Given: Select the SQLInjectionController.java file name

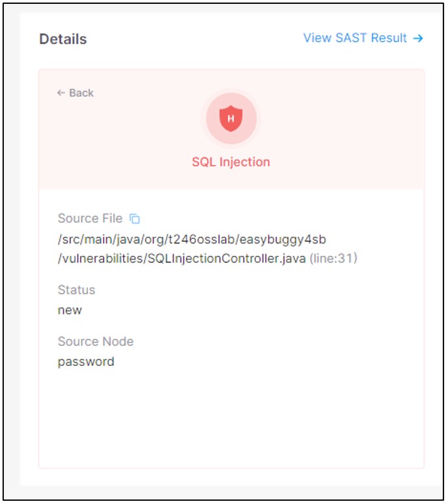Looking at the screenshot, I should (x=227, y=259).
